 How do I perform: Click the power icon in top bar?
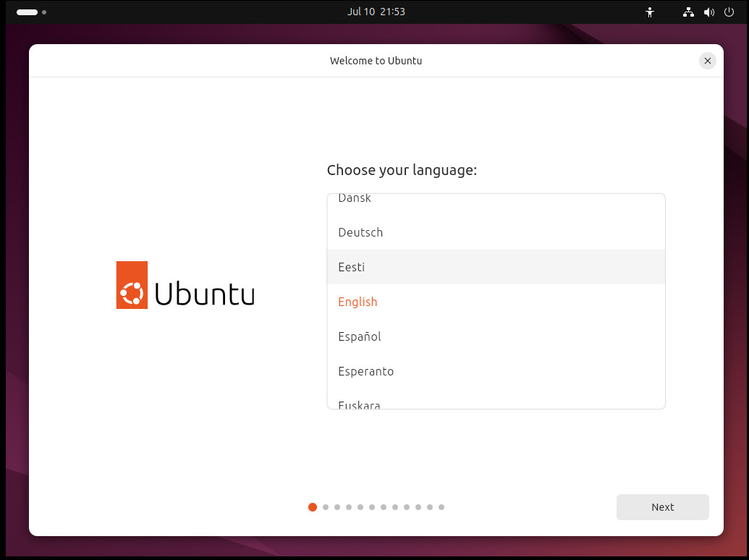(x=729, y=12)
